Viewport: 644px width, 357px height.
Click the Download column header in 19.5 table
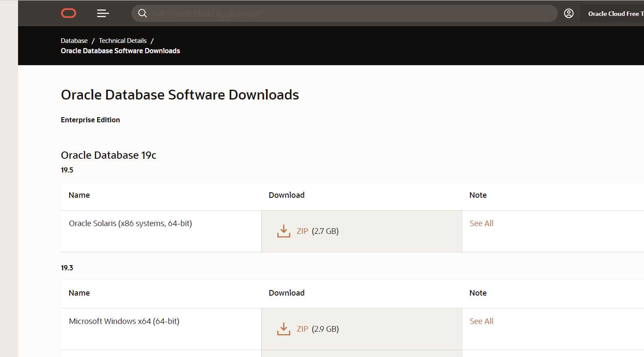click(287, 195)
